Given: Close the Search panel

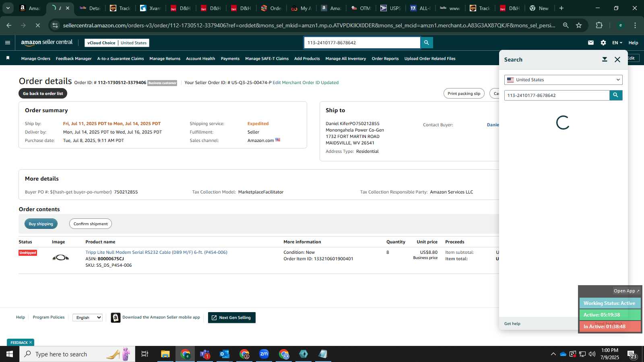Looking at the screenshot, I should [617, 60].
